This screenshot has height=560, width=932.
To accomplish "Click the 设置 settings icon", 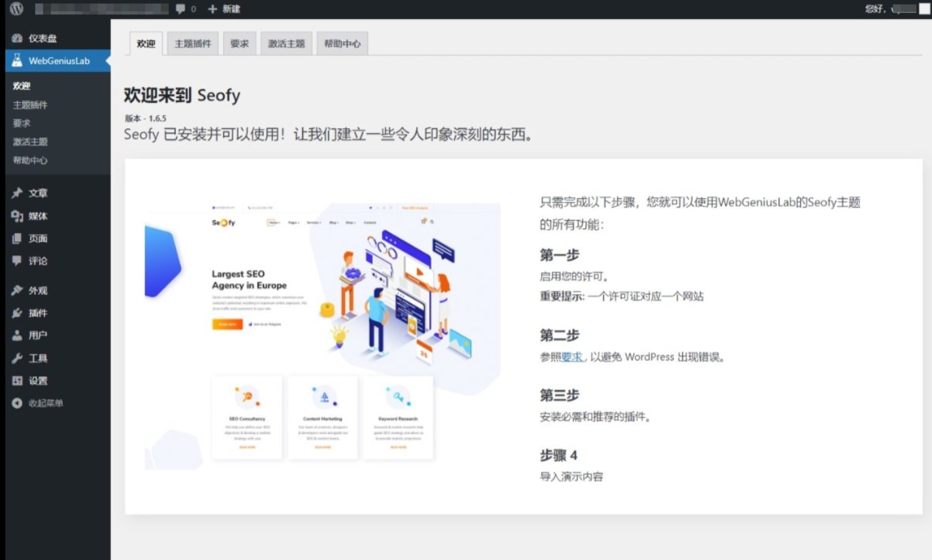I will 17,381.
